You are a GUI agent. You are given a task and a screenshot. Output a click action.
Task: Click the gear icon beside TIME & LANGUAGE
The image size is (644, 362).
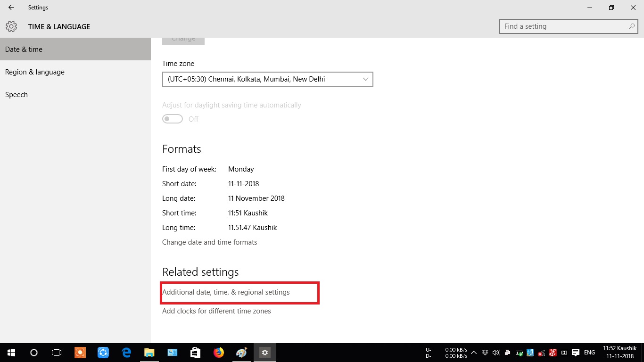(x=11, y=26)
